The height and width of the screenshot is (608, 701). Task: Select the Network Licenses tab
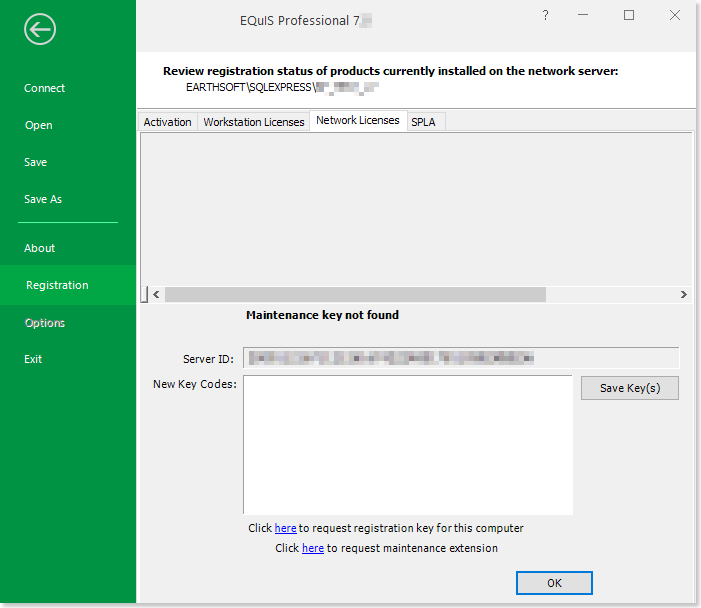point(357,120)
